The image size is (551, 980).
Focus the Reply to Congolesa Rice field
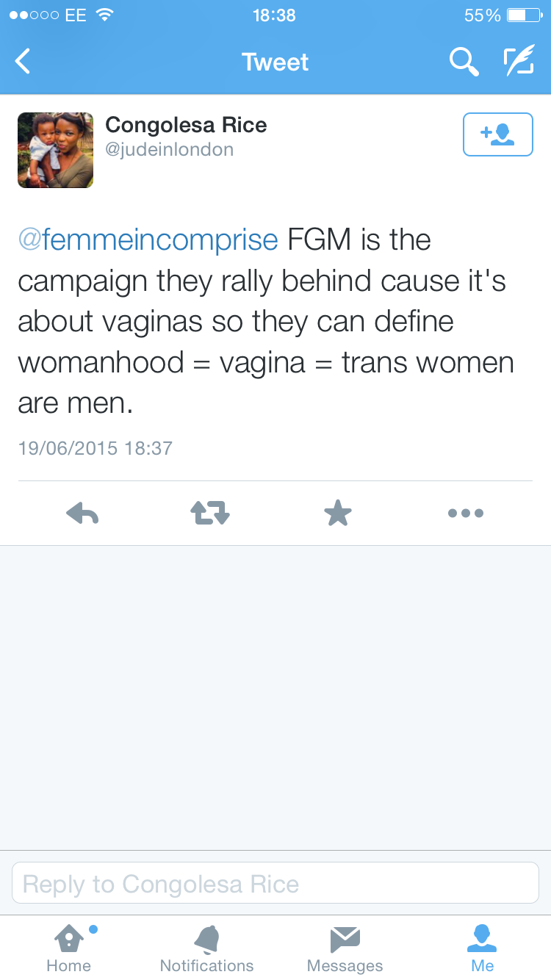275,883
